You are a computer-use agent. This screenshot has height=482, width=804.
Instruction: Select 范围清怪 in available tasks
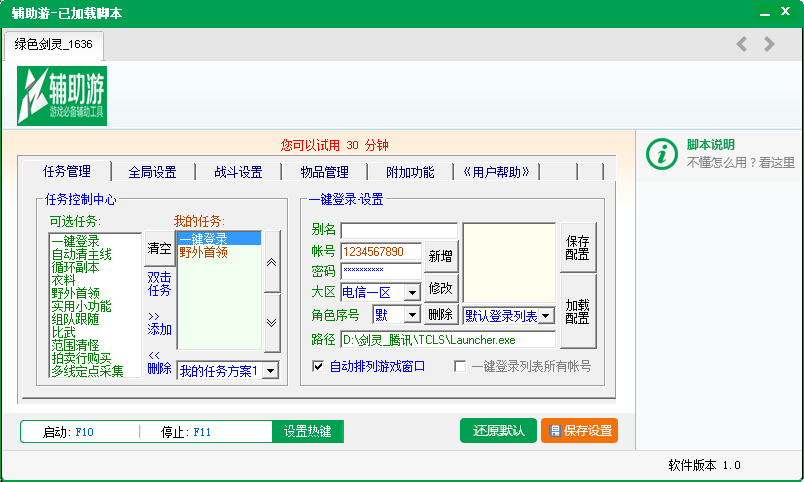[x=75, y=345]
